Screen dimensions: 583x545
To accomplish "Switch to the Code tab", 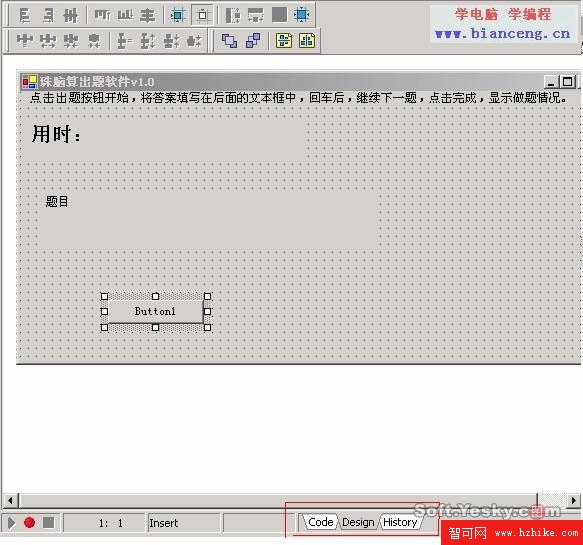I will 321,522.
